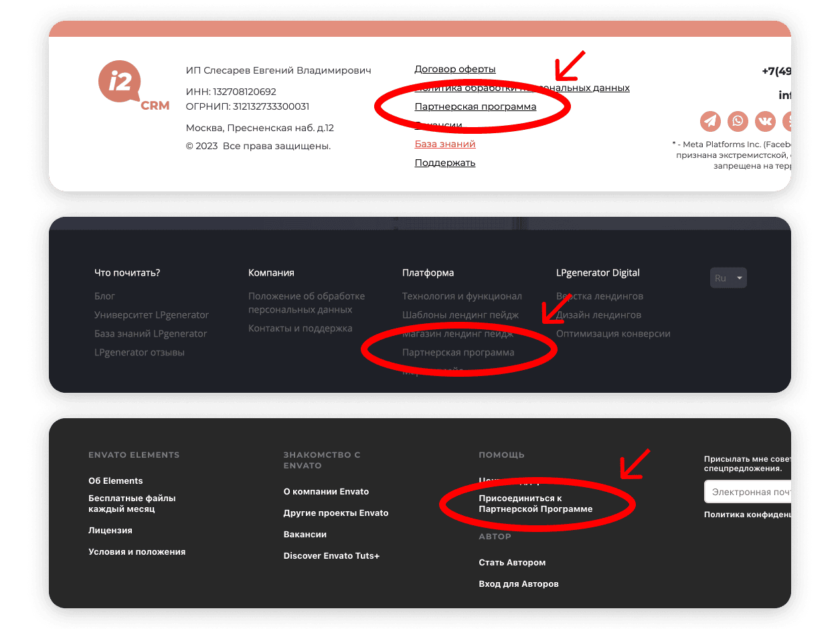This screenshot has width=840, height=629.
Task: Select ИП Слесарев Евгений Владимирович text
Action: (x=278, y=70)
